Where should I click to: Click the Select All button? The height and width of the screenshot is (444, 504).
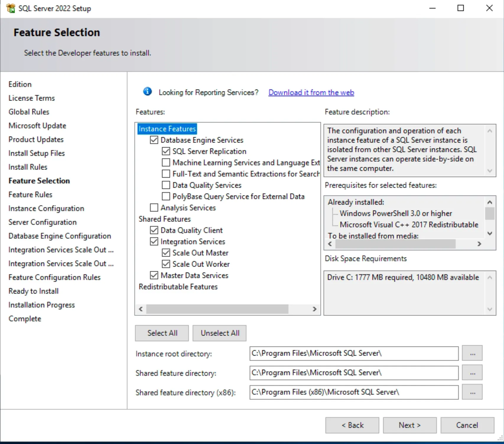(x=162, y=333)
